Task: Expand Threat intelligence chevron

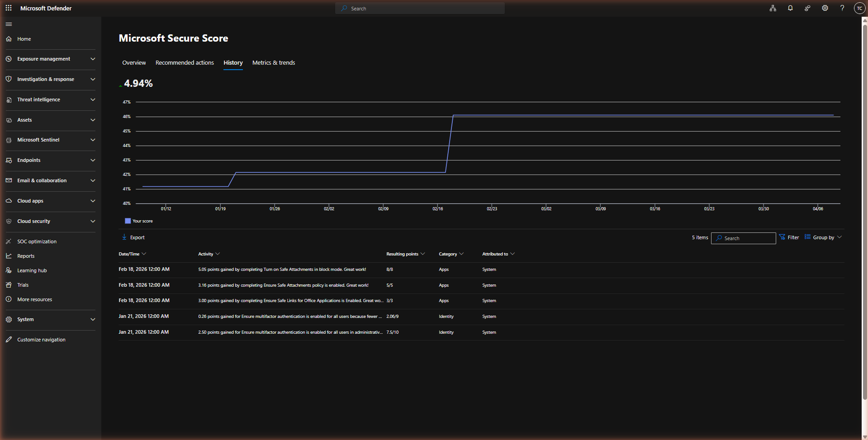Action: pos(93,99)
